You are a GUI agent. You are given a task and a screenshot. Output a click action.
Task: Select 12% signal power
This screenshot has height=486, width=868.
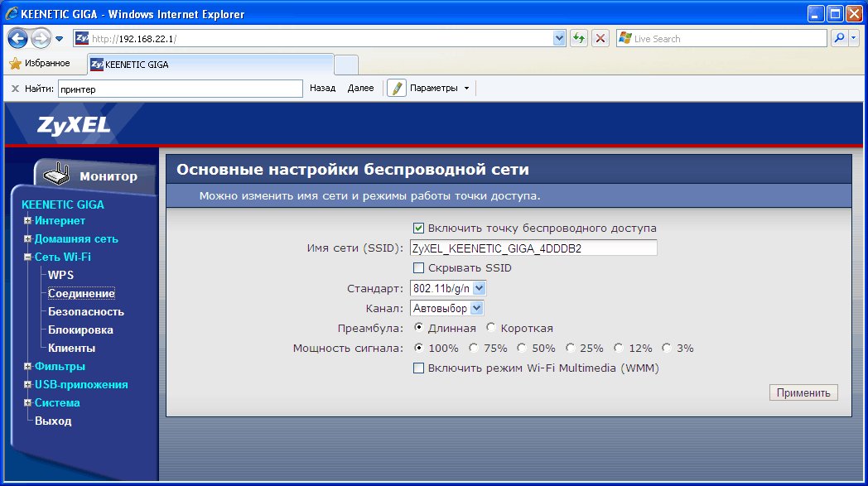(x=619, y=348)
